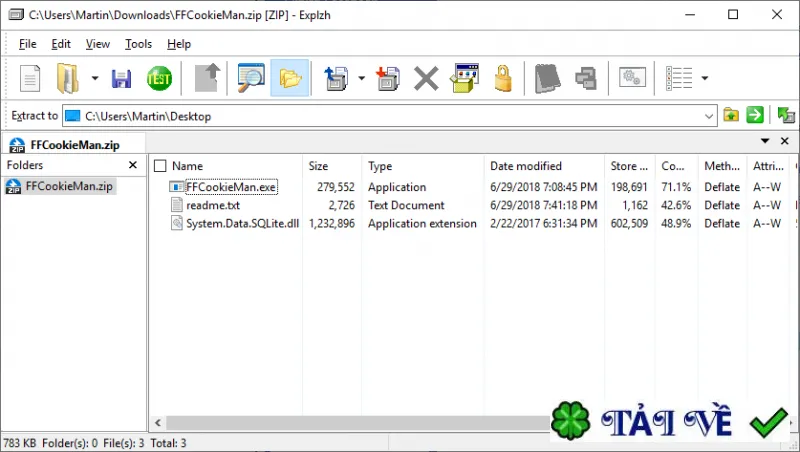The width and height of the screenshot is (800, 452).
Task: Click the padlock encrypt icon
Action: (x=503, y=78)
